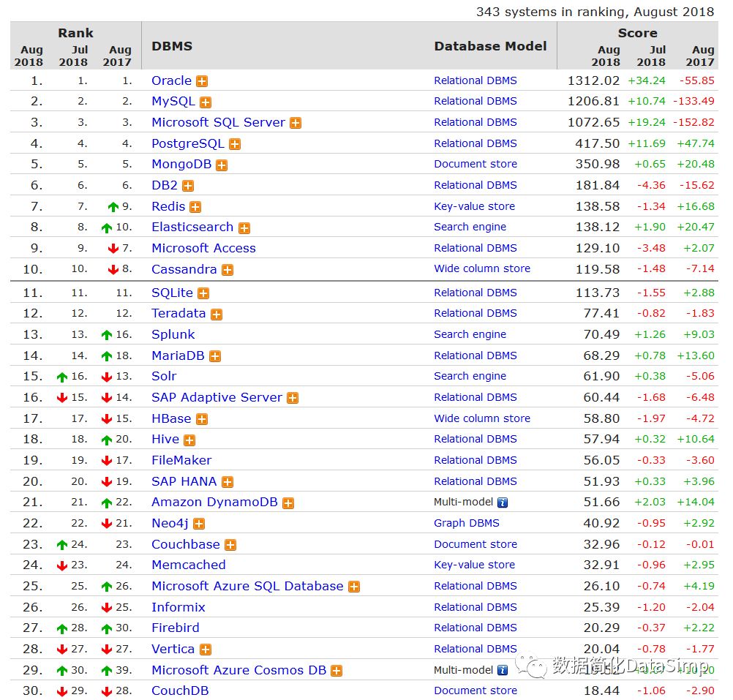Click the plus icon beside Hive
This screenshot has height=700, width=733.
189,440
